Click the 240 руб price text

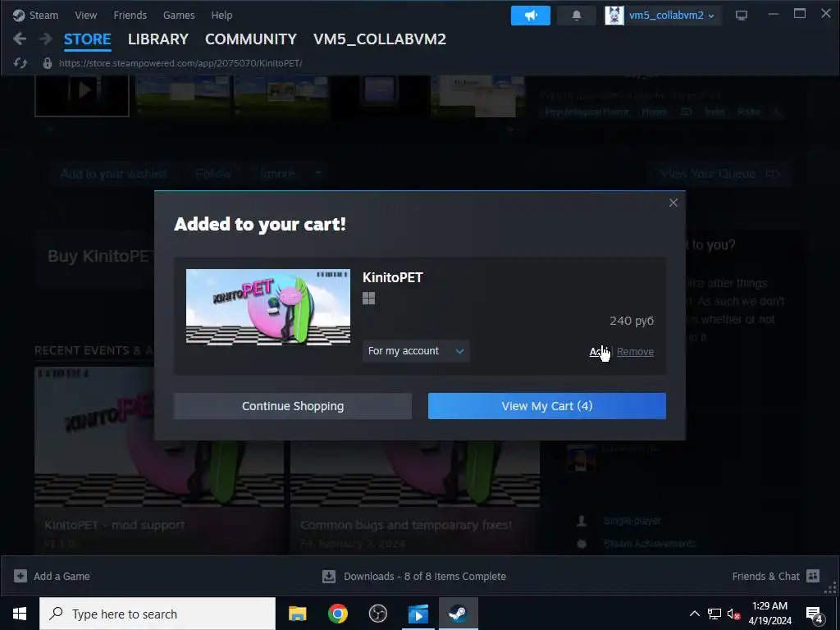coord(632,321)
